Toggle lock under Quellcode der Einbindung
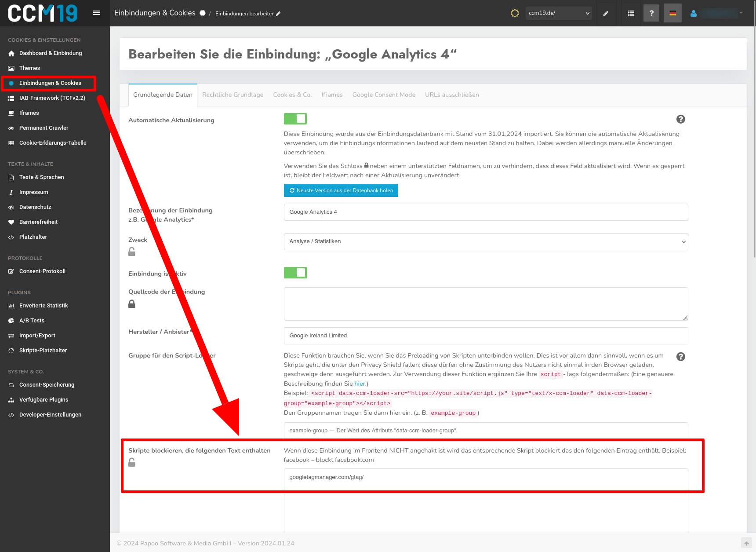The width and height of the screenshot is (756, 552). (x=132, y=304)
